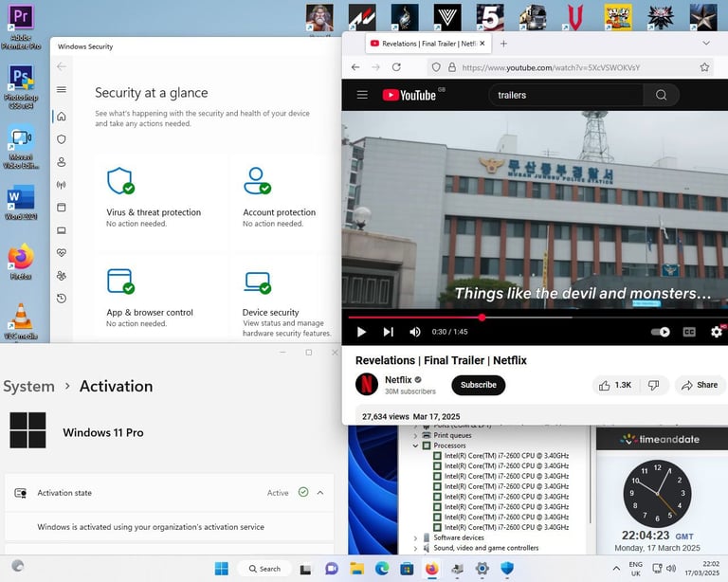Select the first Intel Core i7-2600 CPU entry
Image resolution: width=728 pixels, height=582 pixels.
pyautogui.click(x=500, y=456)
